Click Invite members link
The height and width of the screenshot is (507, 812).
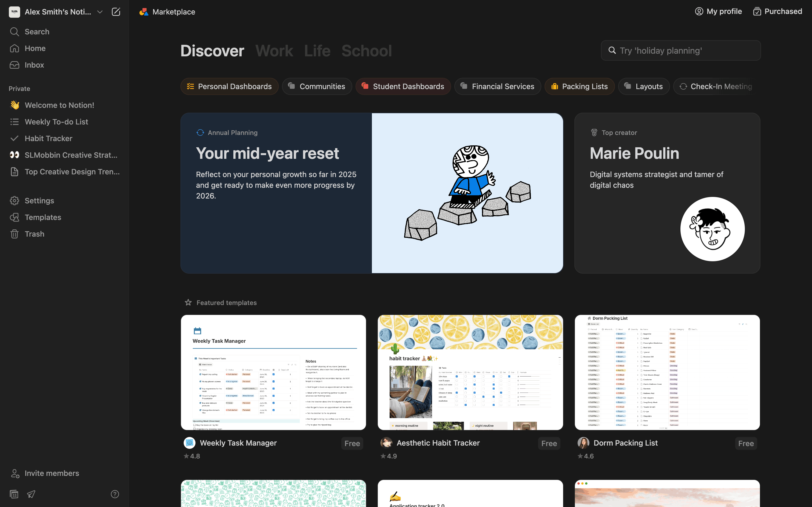tap(52, 473)
